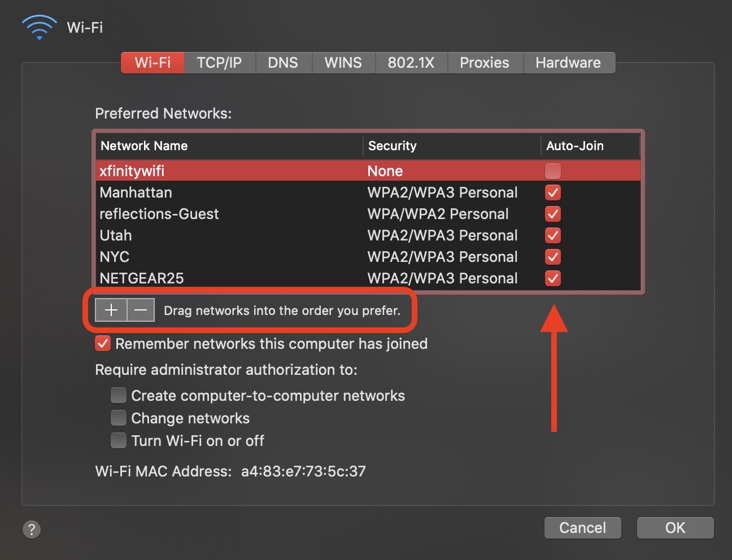The height and width of the screenshot is (560, 732).
Task: Click the minus icon to remove network
Action: click(141, 310)
